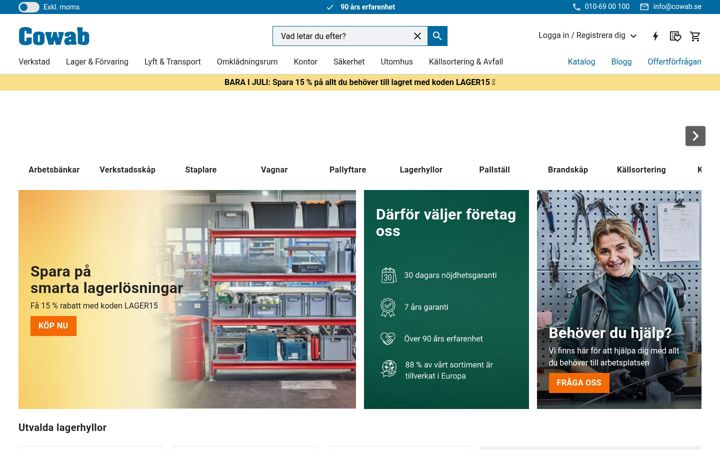Expand the Logga in / Registrera dig dropdown
Screen dimensions: 720x450
tap(587, 35)
